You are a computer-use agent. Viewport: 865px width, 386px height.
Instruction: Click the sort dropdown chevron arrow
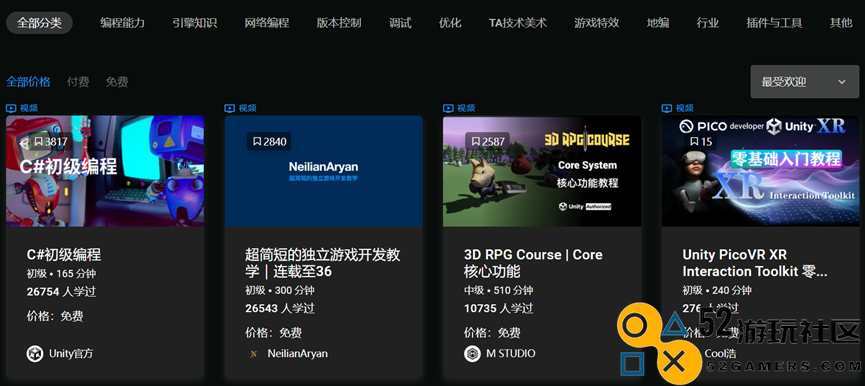tap(842, 82)
